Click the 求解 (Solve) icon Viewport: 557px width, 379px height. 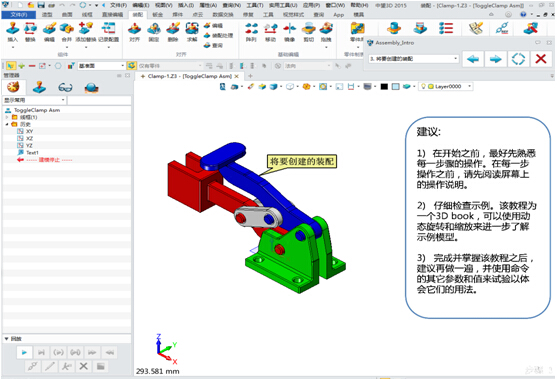192,28
